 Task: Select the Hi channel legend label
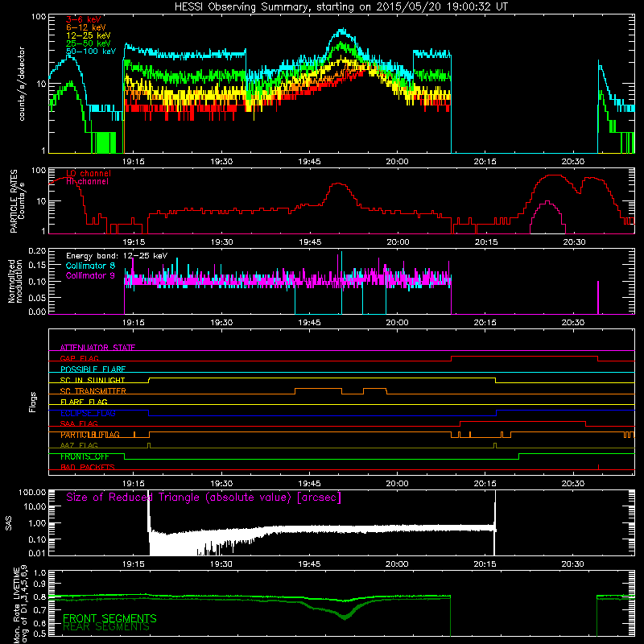point(87,182)
